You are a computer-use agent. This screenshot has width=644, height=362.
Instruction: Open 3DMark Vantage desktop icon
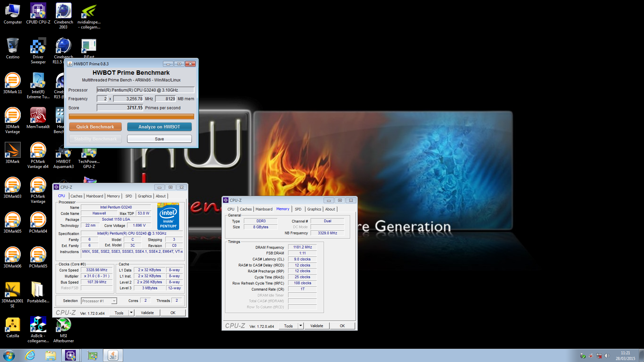click(13, 120)
